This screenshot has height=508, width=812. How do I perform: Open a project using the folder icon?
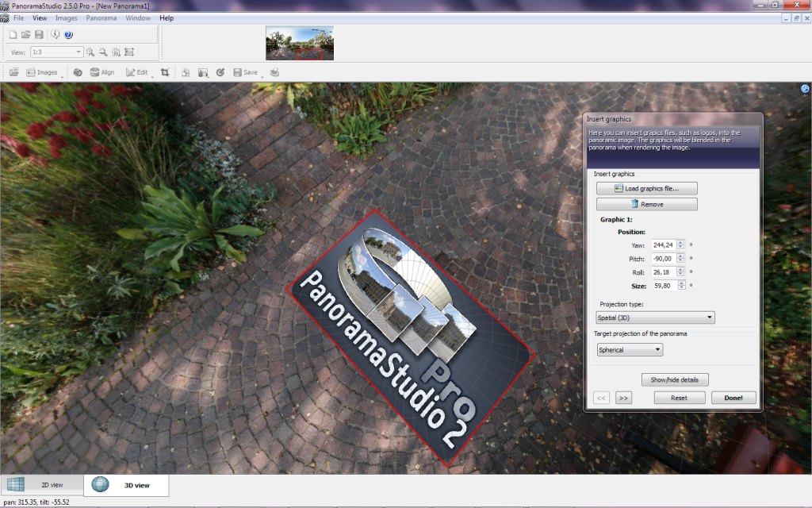[x=25, y=35]
